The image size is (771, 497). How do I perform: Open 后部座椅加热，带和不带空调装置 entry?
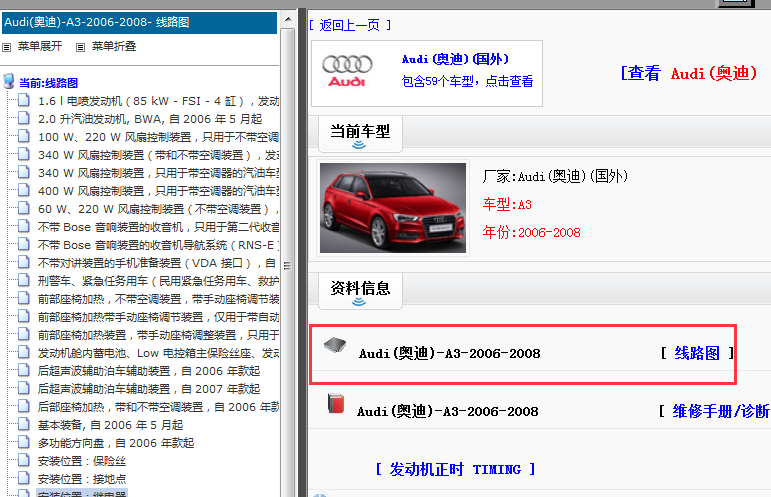158,407
